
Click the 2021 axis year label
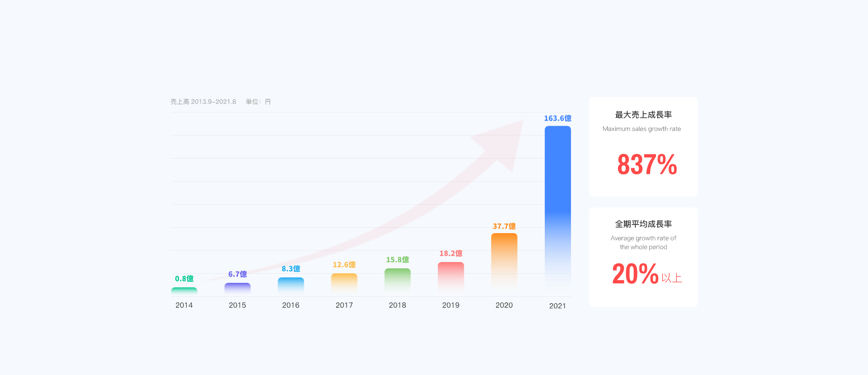pyautogui.click(x=557, y=306)
